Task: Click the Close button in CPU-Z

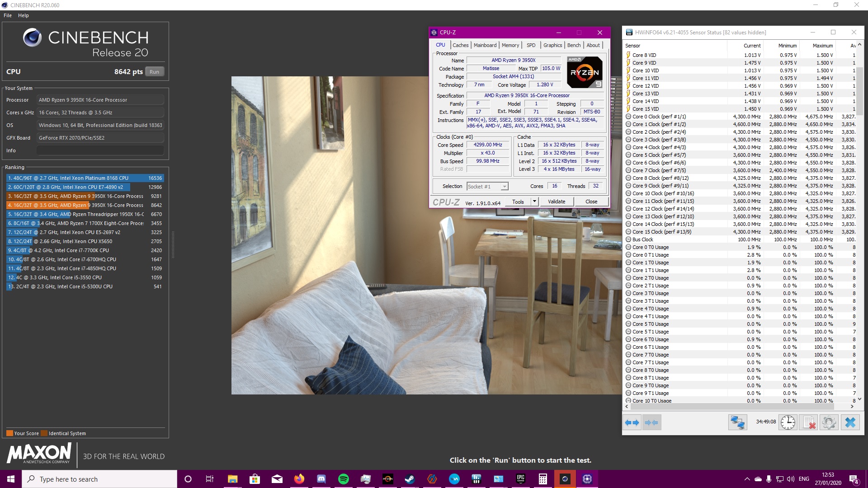Action: (591, 202)
